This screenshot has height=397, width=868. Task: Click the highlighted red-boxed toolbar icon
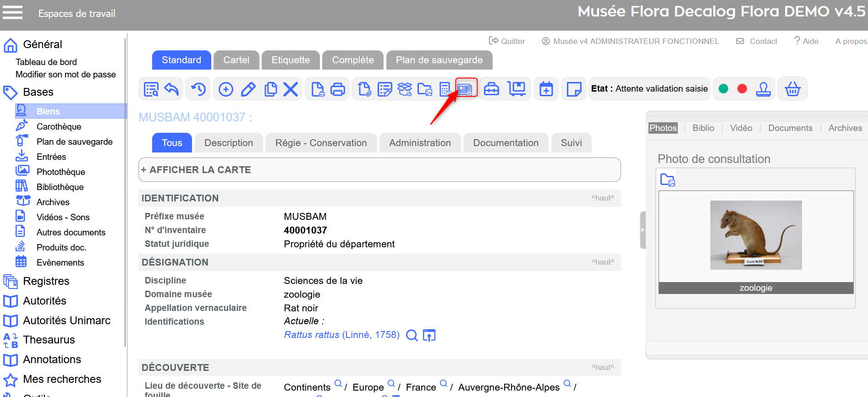point(466,88)
